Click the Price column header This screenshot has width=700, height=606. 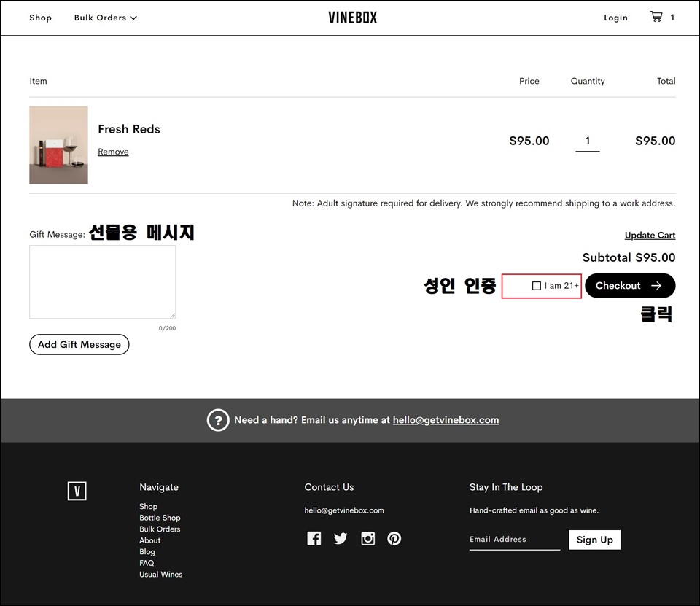529,81
